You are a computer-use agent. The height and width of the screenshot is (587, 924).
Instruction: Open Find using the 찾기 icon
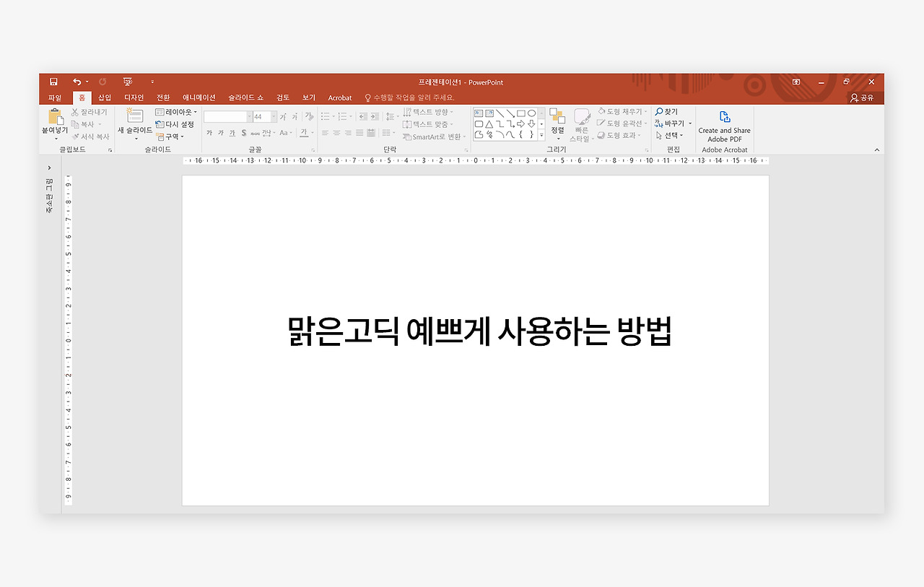666,111
